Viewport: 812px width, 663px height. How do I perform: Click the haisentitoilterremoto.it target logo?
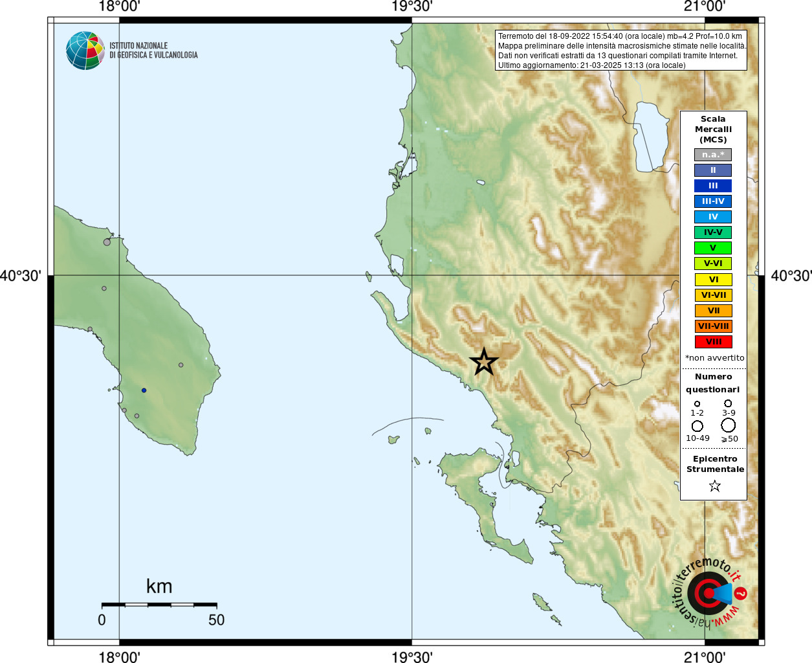(710, 593)
